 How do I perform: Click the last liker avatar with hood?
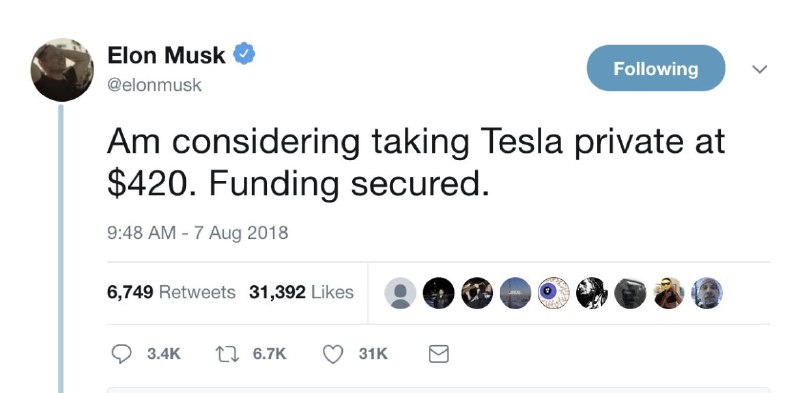pos(707,293)
